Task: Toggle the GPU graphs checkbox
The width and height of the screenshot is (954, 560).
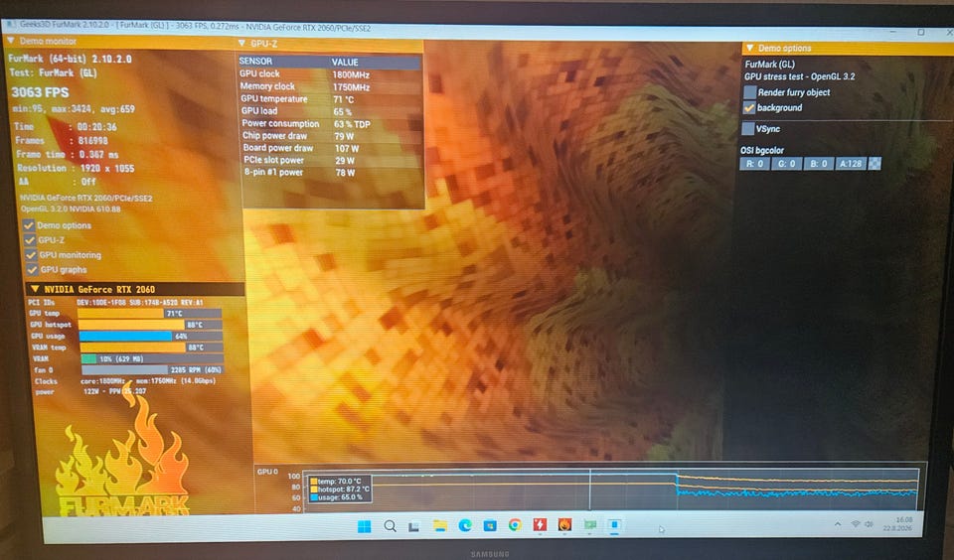Action: pos(32,269)
